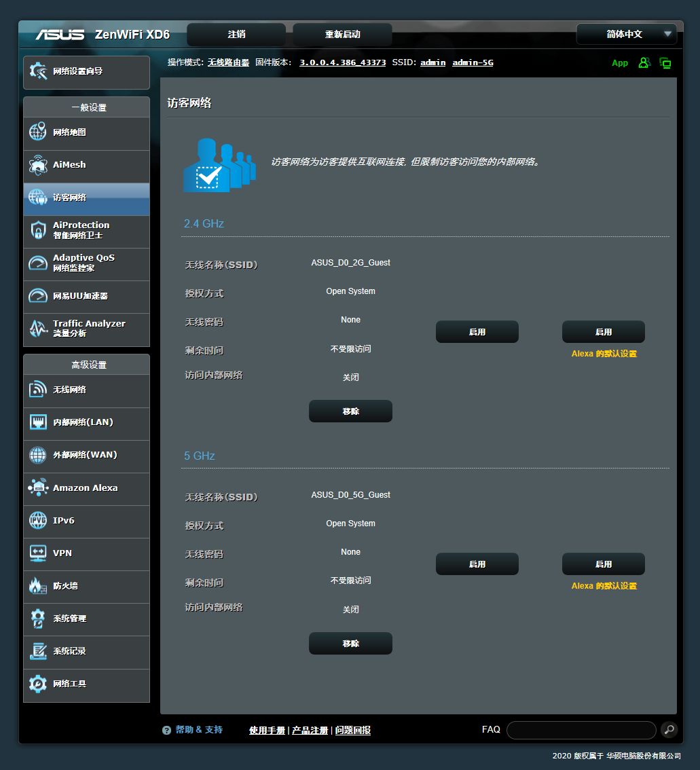The height and width of the screenshot is (770, 700).
Task: Click the FAQ search magnifier icon
Action: click(x=669, y=730)
